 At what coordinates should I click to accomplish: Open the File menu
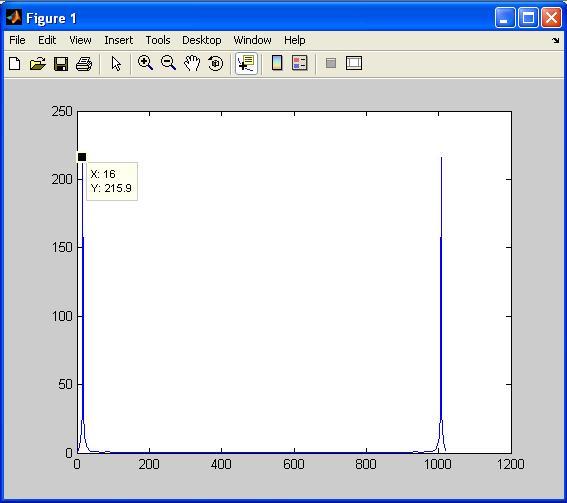(17, 40)
